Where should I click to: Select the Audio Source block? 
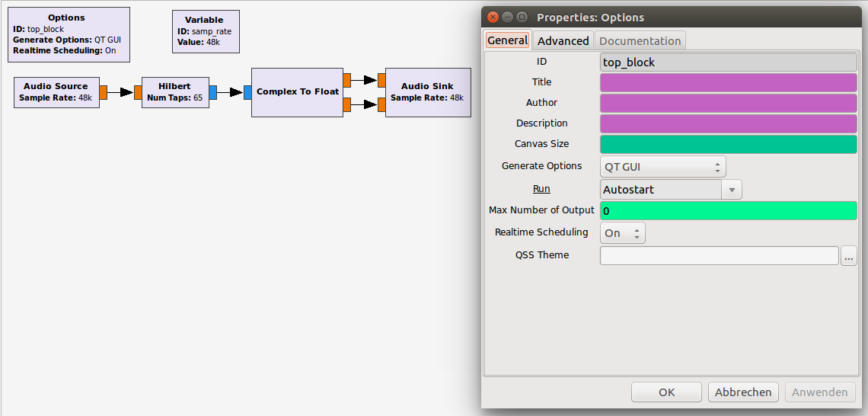point(56,92)
